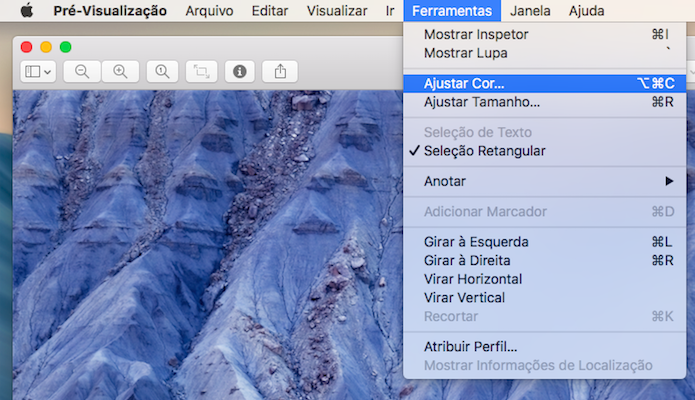Viewport: 695px width, 400px height.
Task: Minimize window with yellow button
Action: pos(46,47)
